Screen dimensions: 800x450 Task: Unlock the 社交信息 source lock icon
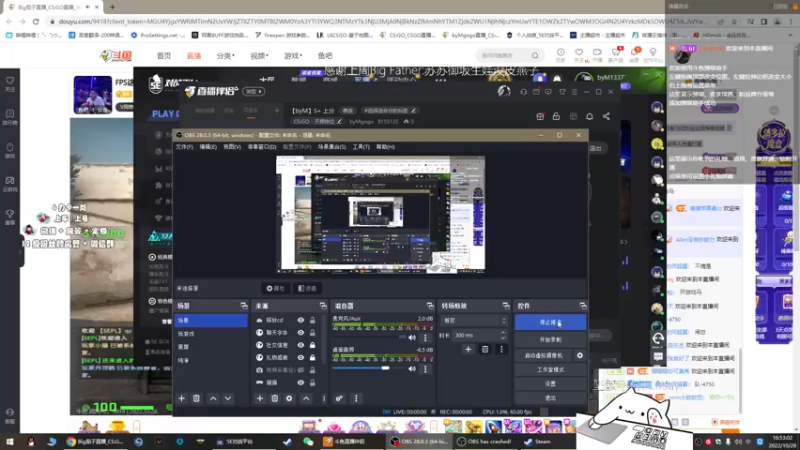click(x=312, y=345)
